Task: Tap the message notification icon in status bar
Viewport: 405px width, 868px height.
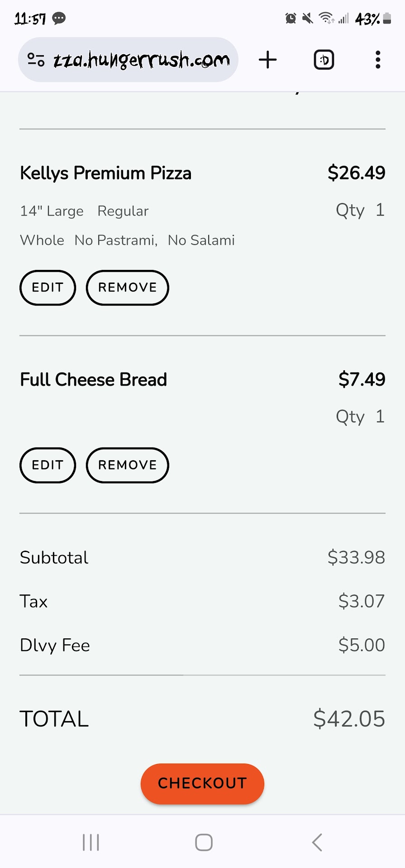Action: tap(59, 19)
